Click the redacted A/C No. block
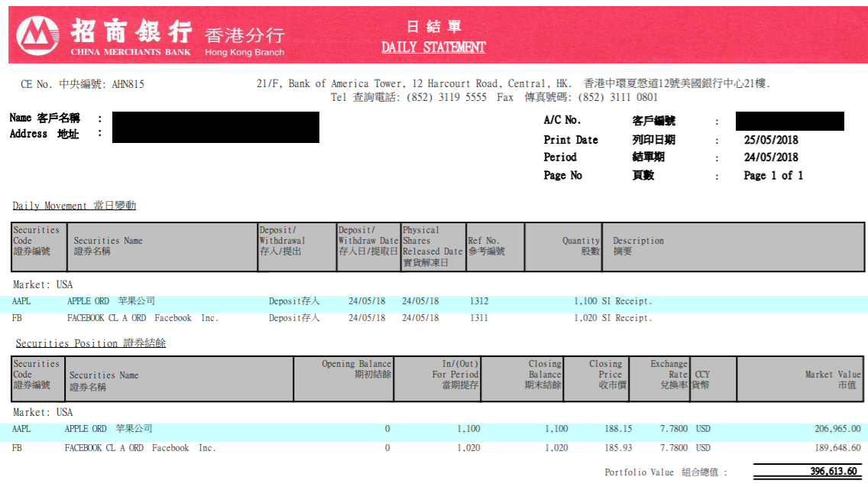Viewport: 868px width, 487px height. coord(790,122)
